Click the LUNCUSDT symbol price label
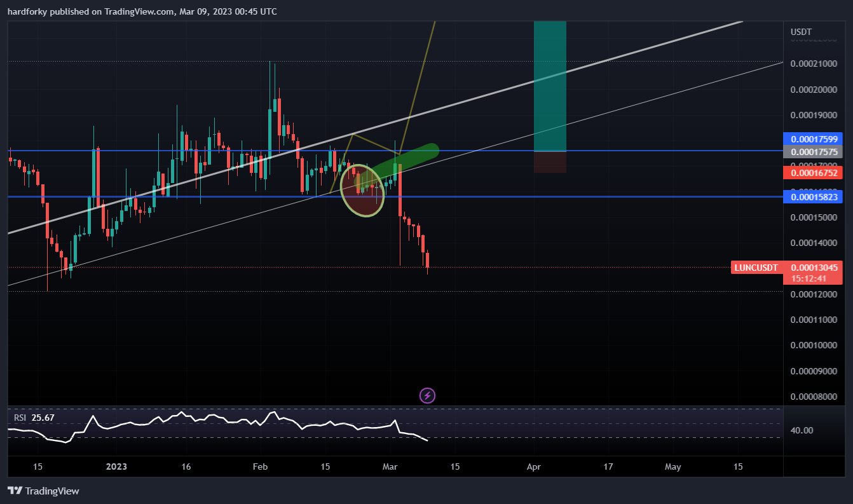This screenshot has width=853, height=504. [x=756, y=268]
